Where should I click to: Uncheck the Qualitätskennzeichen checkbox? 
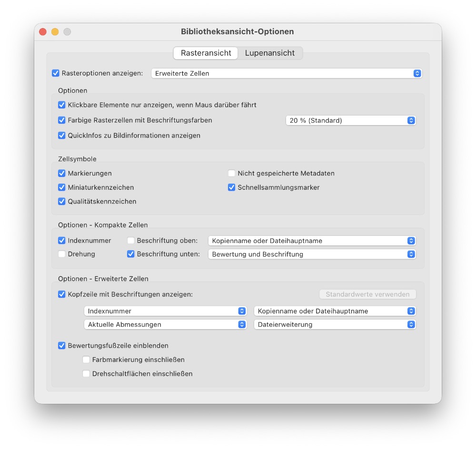[62, 201]
